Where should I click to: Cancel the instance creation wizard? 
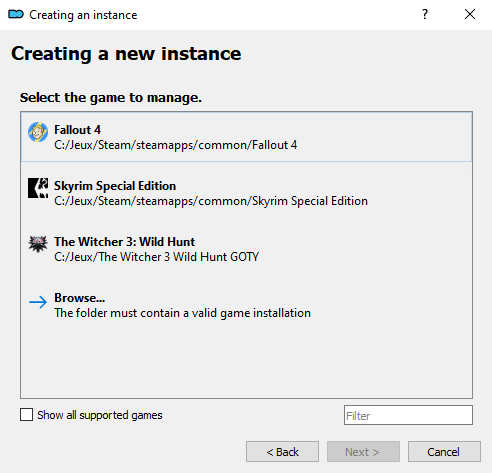444,452
